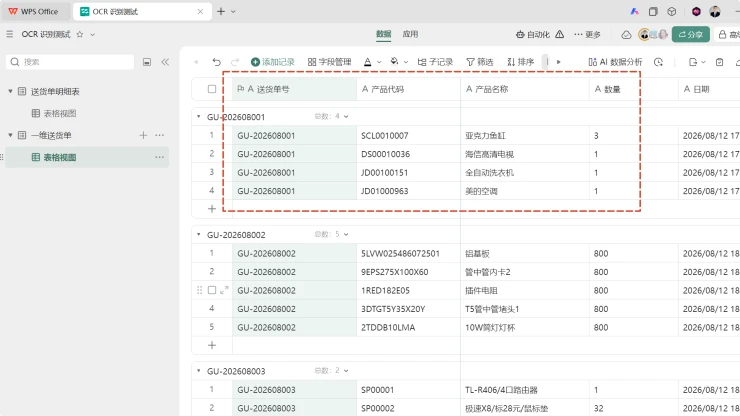This screenshot has width=740, height=416.
Task: Click the 产品名称 column header
Action: pos(525,89)
